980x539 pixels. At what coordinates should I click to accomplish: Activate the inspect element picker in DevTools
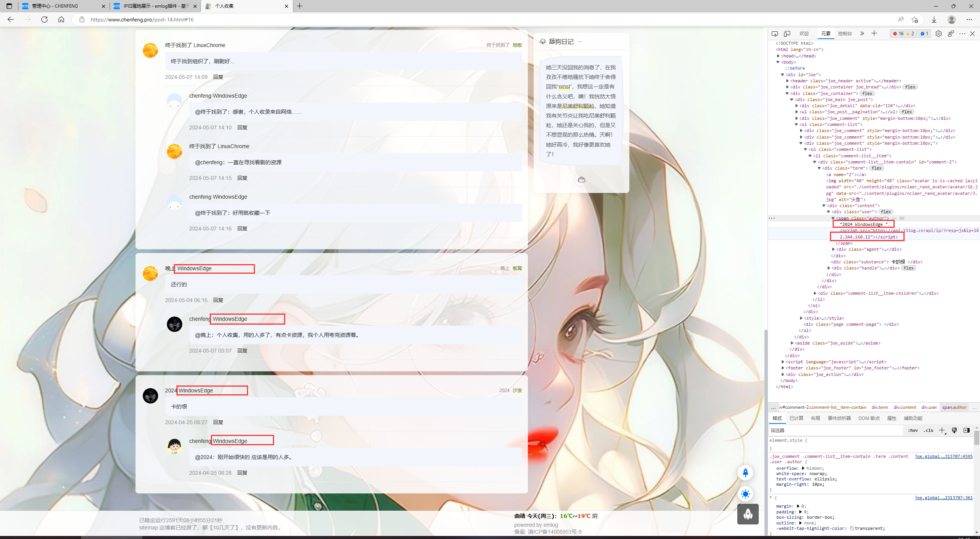(x=775, y=34)
